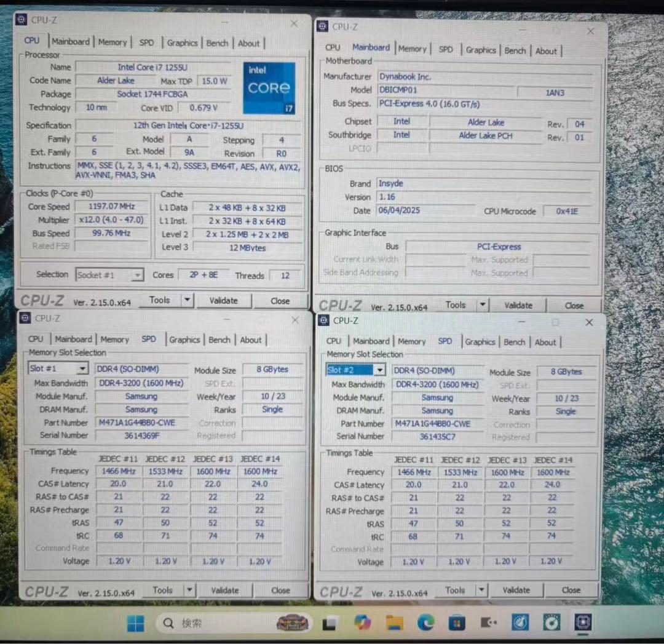The height and width of the screenshot is (644, 664).
Task: Click the Specification value '12th Gen Intel Core i7-1255U'
Action: click(x=189, y=125)
